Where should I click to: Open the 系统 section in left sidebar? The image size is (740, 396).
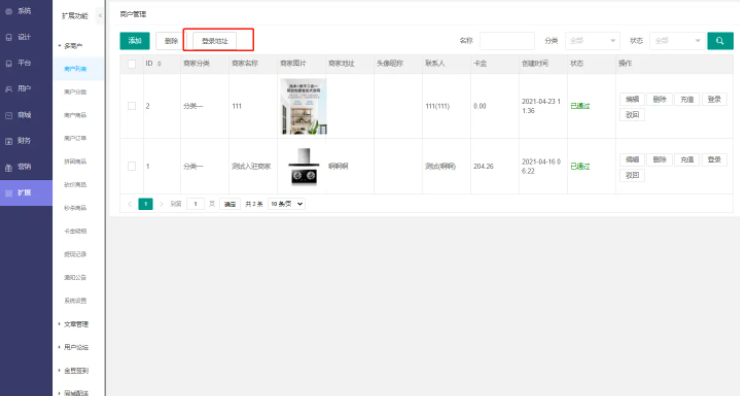pos(19,11)
